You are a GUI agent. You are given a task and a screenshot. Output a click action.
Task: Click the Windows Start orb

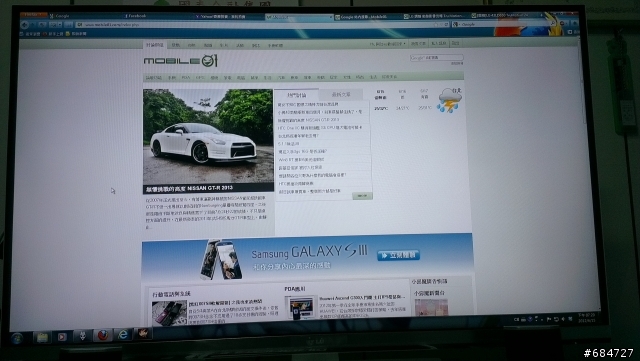(x=17, y=338)
